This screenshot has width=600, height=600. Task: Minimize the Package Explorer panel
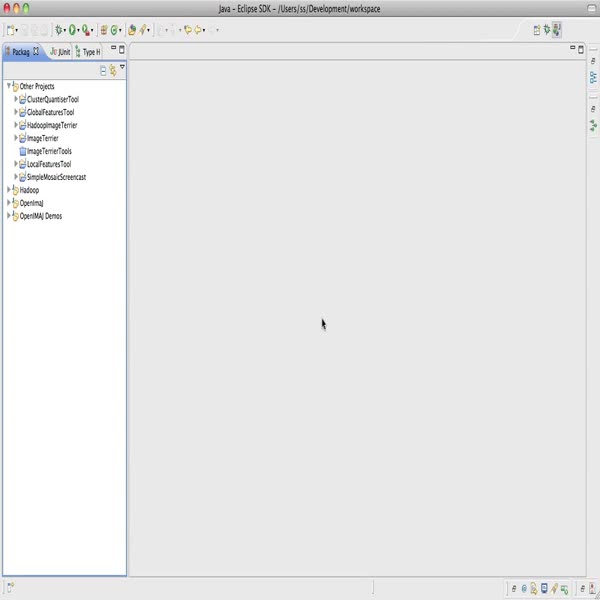[113, 49]
